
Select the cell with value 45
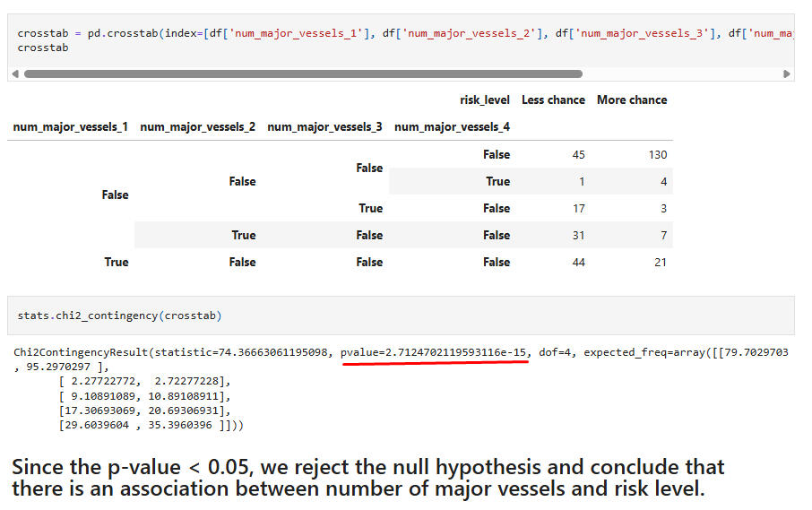[x=578, y=154]
